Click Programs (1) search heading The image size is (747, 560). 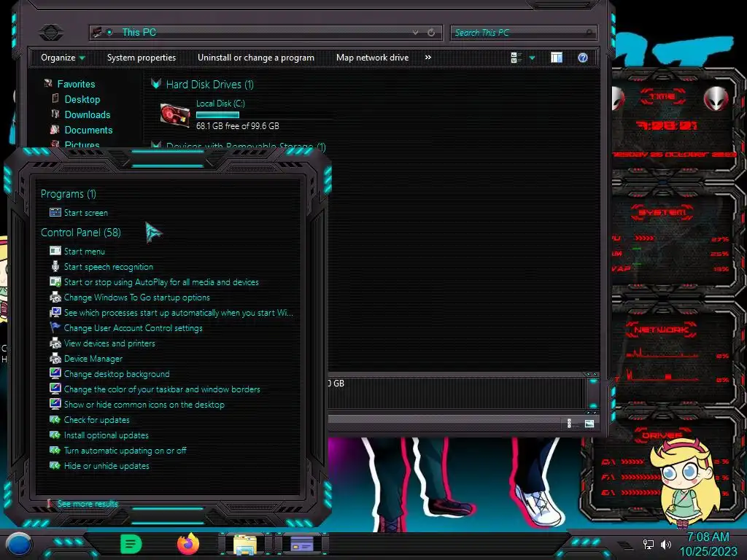click(x=68, y=194)
